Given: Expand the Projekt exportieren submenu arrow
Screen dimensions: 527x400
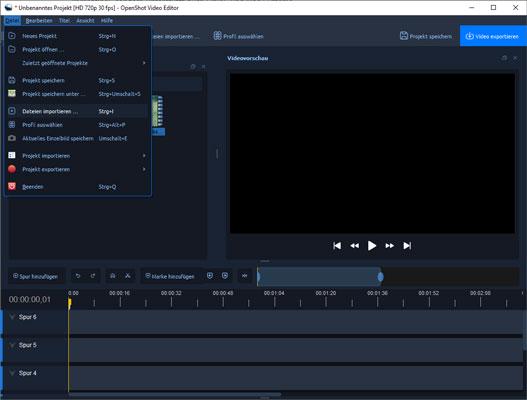Looking at the screenshot, I should [x=144, y=169].
